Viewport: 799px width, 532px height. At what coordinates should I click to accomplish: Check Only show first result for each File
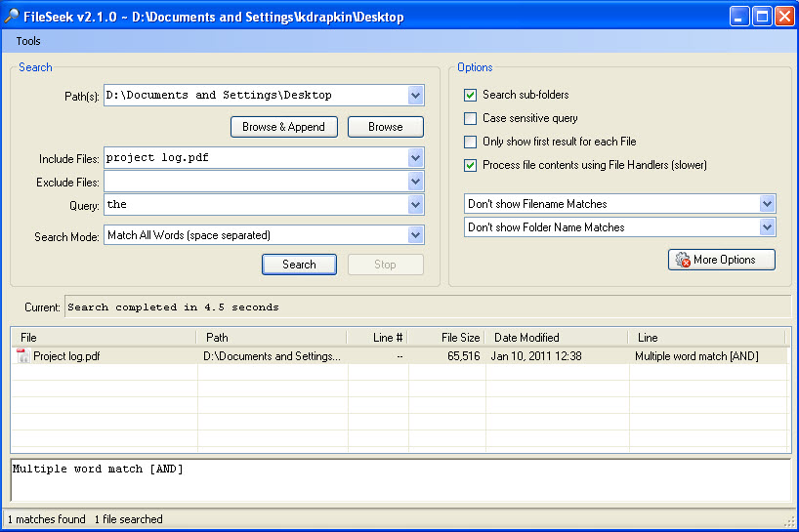pos(471,142)
